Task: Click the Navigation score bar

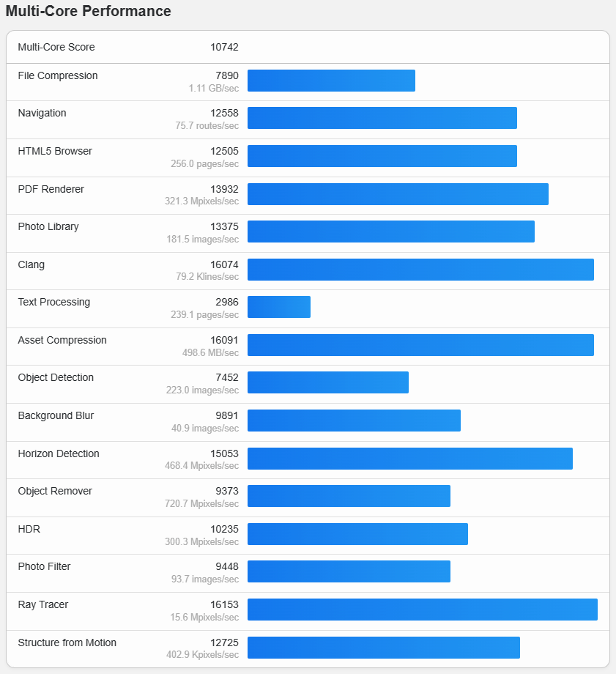Action: (382, 118)
